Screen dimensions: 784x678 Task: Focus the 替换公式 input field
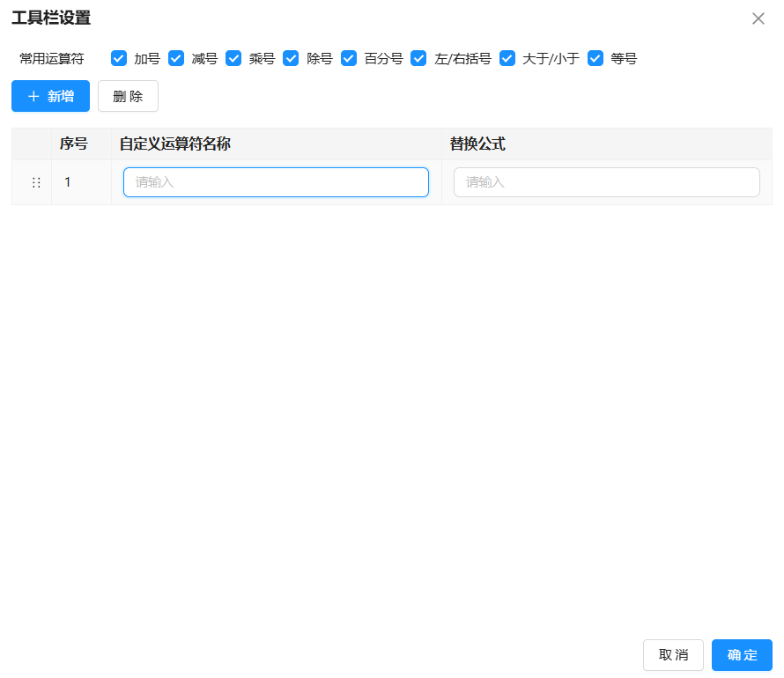607,182
